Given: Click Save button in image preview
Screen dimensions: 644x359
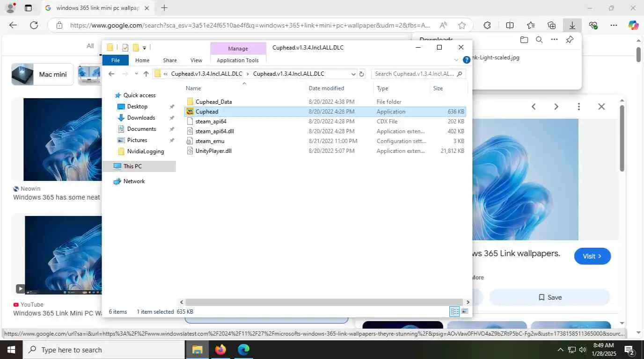Looking at the screenshot, I should (x=549, y=297).
